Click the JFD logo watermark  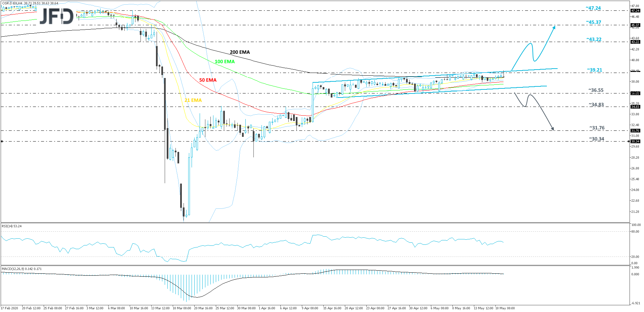[56, 16]
